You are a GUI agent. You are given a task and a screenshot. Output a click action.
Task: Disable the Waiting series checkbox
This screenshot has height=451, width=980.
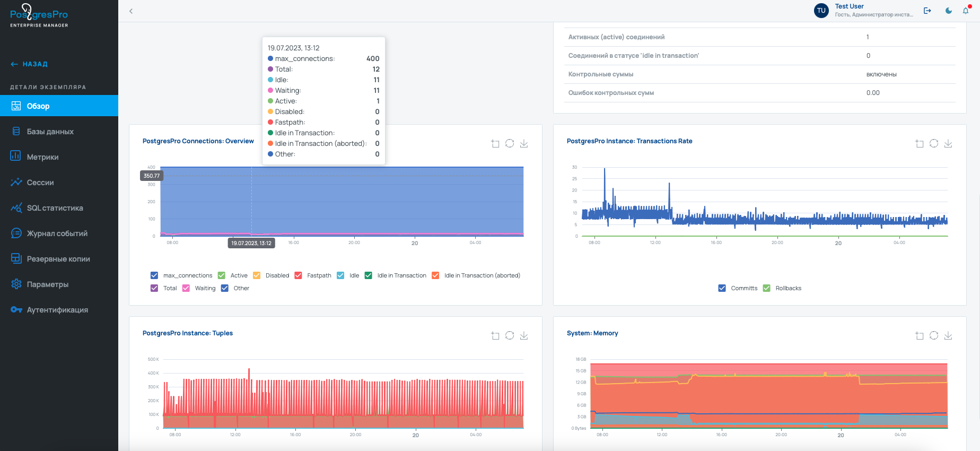tap(186, 288)
